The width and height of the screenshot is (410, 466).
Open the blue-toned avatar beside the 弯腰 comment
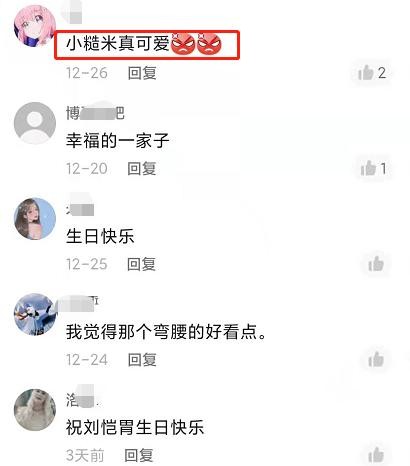pos(35,314)
